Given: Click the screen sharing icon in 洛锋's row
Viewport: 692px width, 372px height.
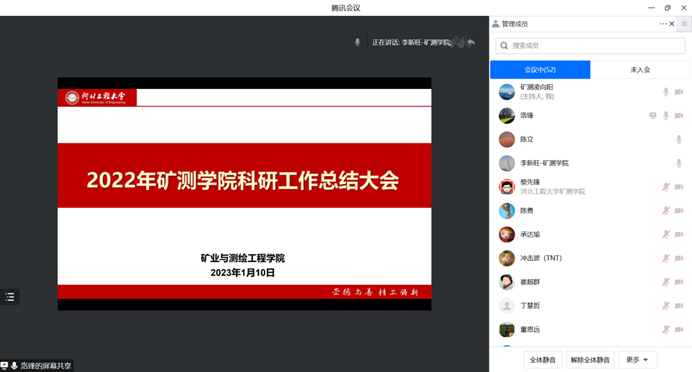Looking at the screenshot, I should tap(653, 116).
